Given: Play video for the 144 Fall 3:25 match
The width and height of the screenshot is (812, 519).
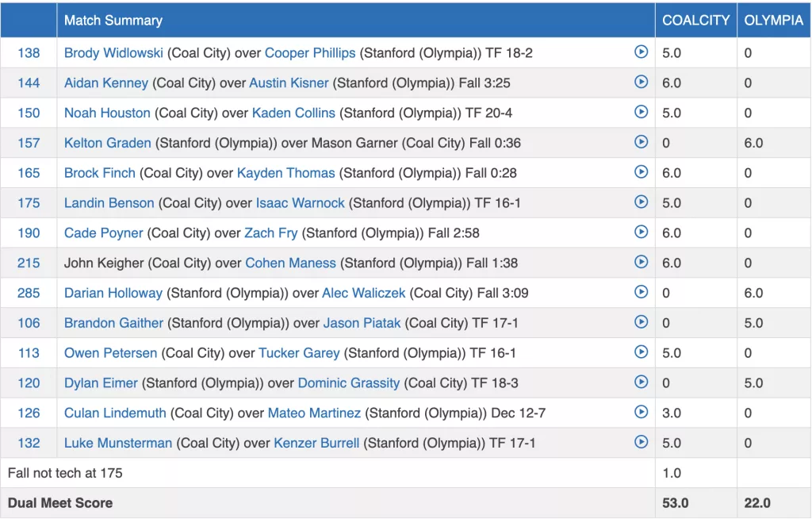Looking at the screenshot, I should point(641,82).
